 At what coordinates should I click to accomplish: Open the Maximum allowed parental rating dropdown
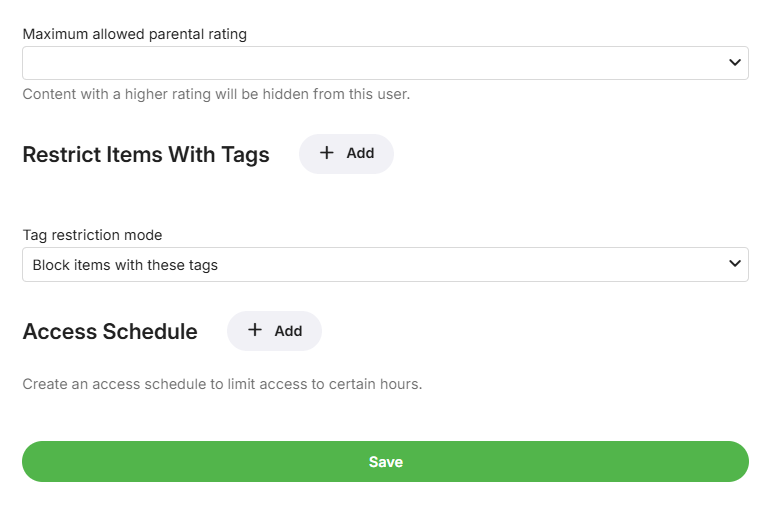point(385,63)
